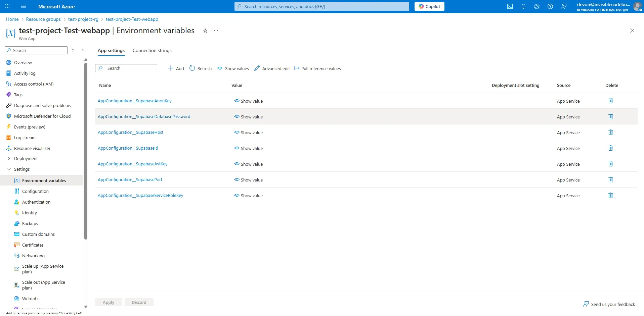Image resolution: width=644 pixels, height=316 pixels.
Task: Toggle expand-collapse all sidebar groups
Action: coord(73,50)
